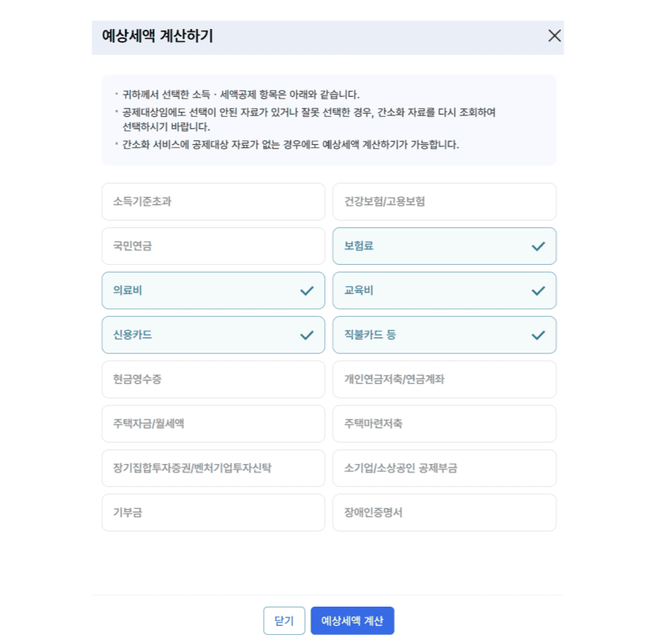The height and width of the screenshot is (644, 656).
Task: Click the 예상세액 계산 button
Action: pos(352,620)
